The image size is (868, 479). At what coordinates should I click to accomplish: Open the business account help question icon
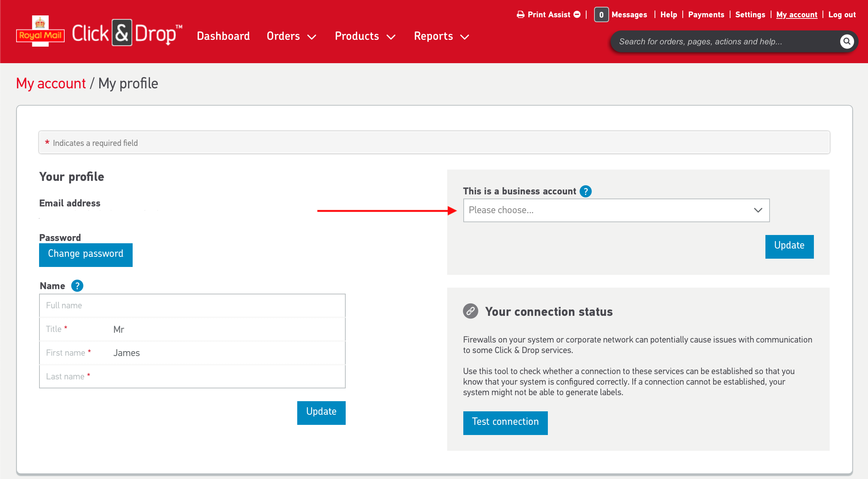[585, 191]
